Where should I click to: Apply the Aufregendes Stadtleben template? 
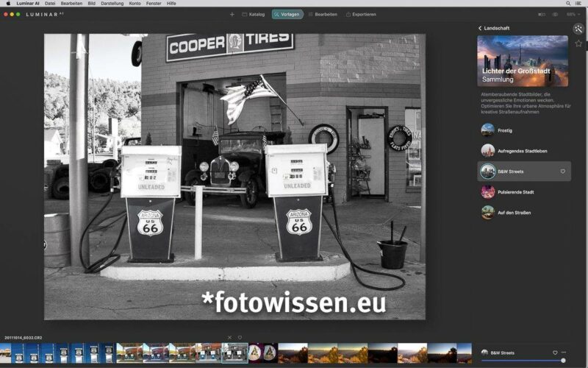click(x=524, y=151)
